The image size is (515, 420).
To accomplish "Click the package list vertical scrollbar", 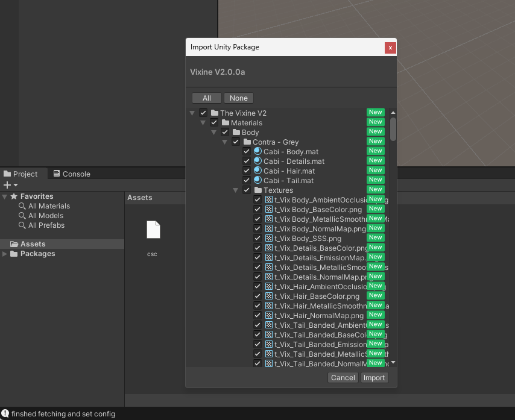I will (x=393, y=130).
